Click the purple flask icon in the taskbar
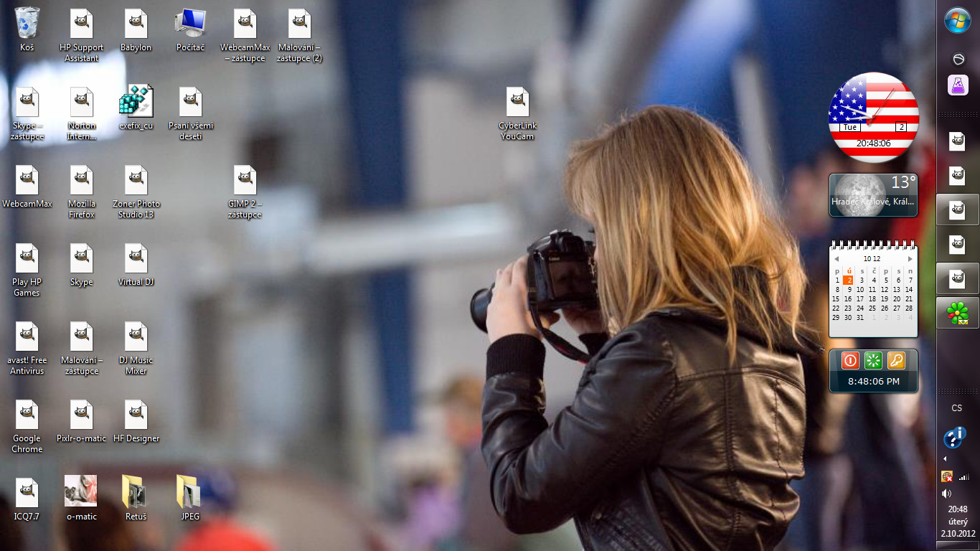 coord(958,85)
